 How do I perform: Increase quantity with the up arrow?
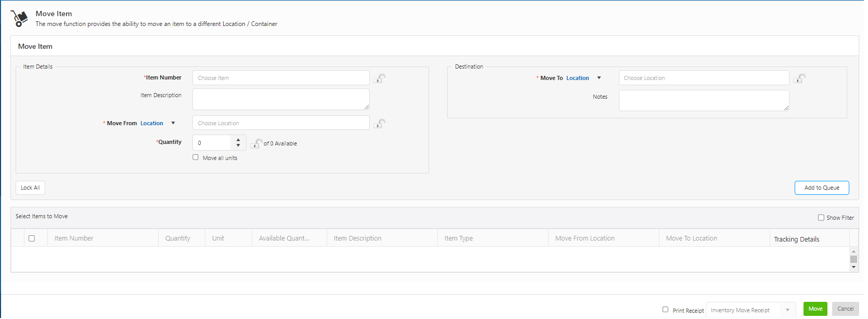click(x=238, y=139)
